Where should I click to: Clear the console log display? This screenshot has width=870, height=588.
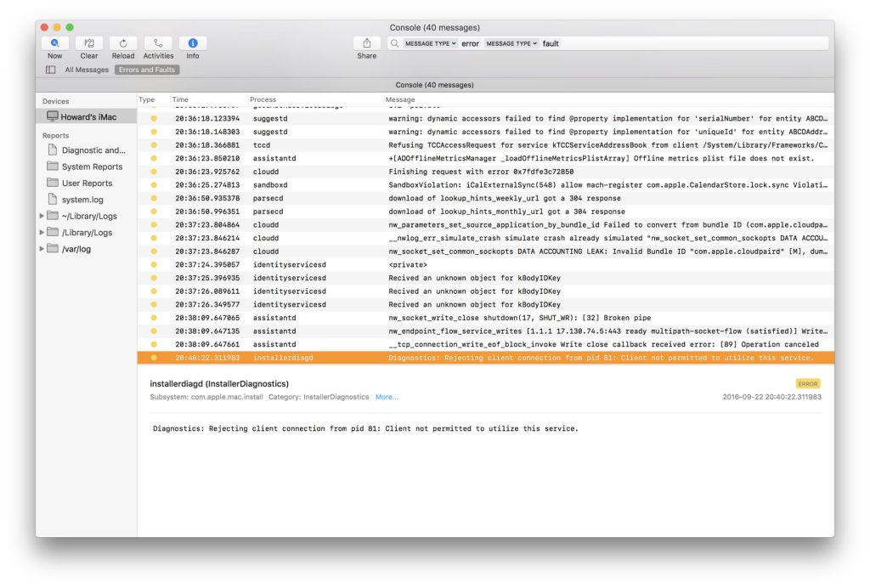coord(89,43)
